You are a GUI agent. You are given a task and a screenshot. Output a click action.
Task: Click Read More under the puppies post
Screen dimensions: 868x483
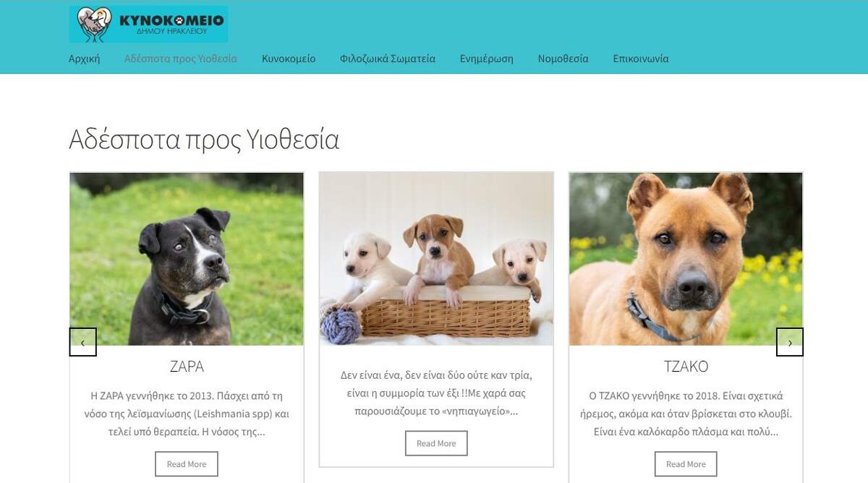coord(436,443)
